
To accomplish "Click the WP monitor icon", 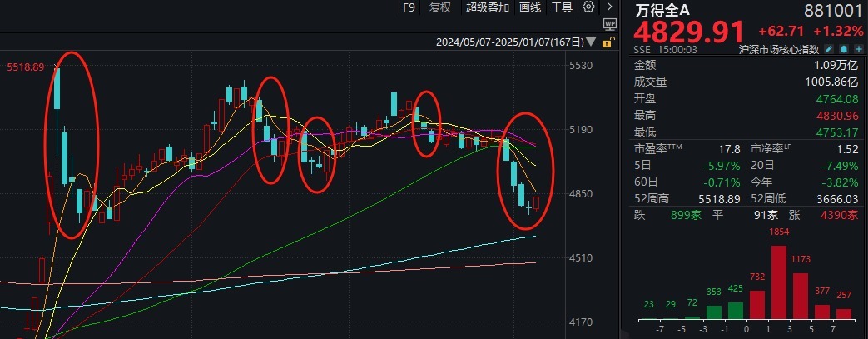I will (609, 24).
